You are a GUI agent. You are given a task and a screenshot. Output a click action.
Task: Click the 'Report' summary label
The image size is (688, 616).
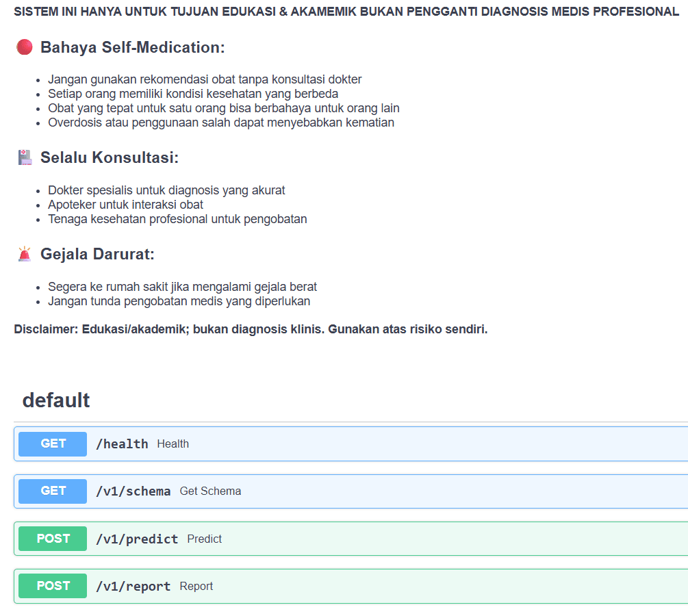(196, 586)
